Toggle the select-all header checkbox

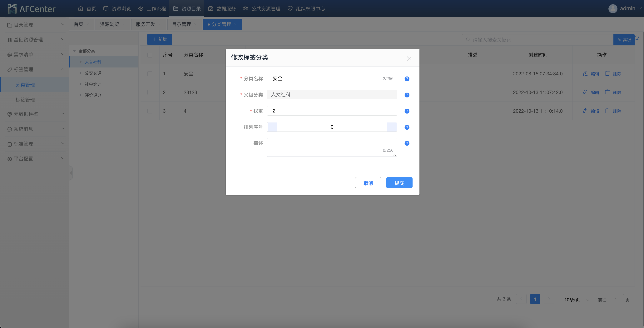pos(150,55)
